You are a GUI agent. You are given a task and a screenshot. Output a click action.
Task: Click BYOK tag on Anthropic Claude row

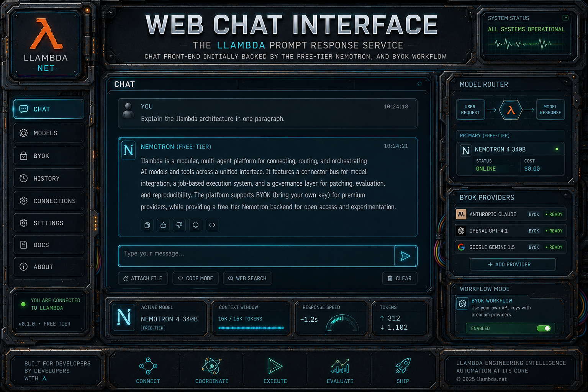coord(534,214)
